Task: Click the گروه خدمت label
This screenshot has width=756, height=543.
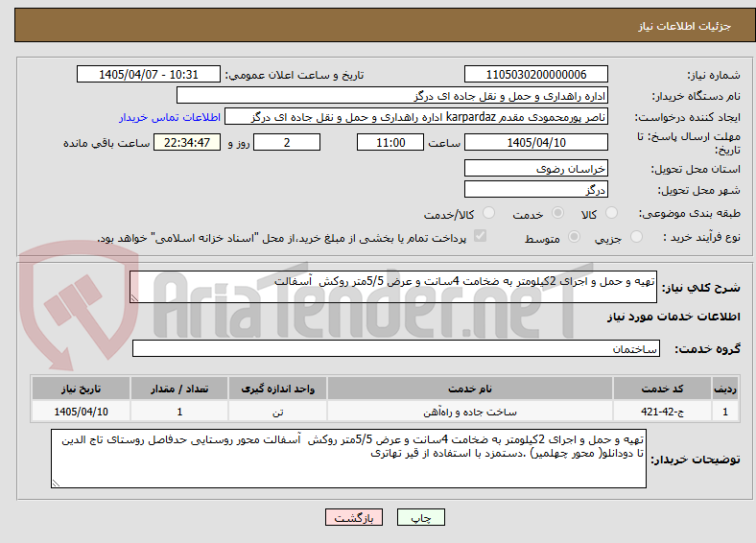Action: tap(707, 348)
